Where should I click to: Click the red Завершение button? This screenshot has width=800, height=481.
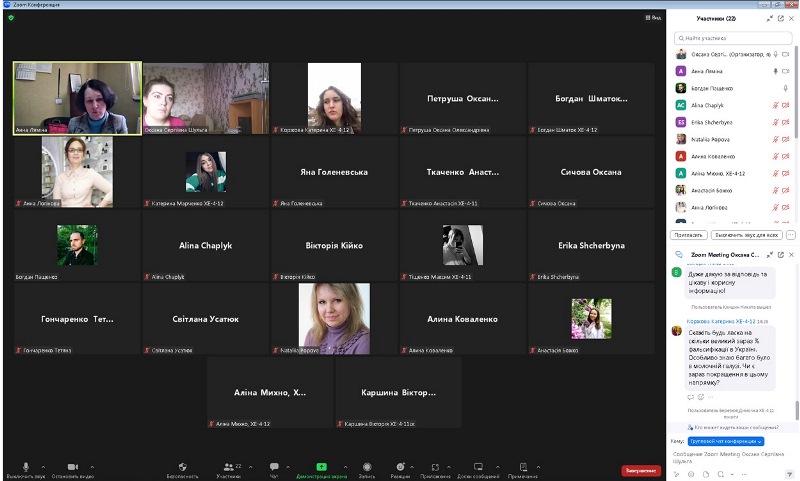[x=641, y=470]
